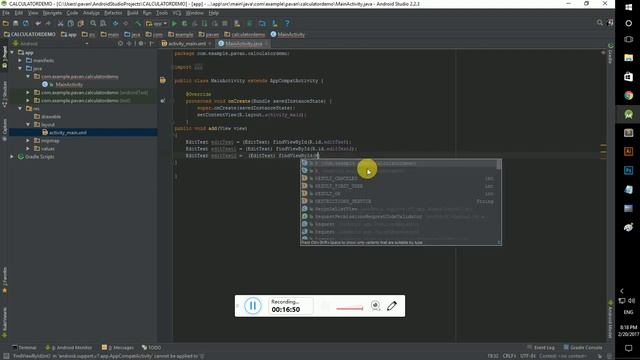Image resolution: width=640 pixels, height=360 pixels.
Task: Select activity_main.xml in the project tree
Action: (x=67, y=133)
